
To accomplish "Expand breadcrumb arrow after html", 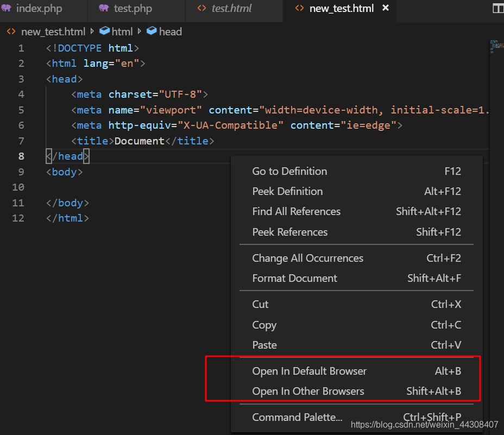I will (x=139, y=31).
